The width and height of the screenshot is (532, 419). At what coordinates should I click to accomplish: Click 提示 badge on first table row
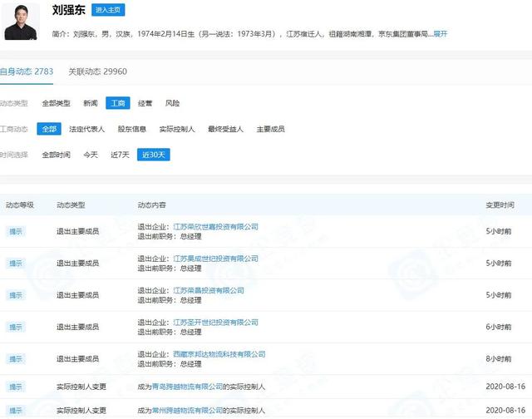(x=16, y=231)
